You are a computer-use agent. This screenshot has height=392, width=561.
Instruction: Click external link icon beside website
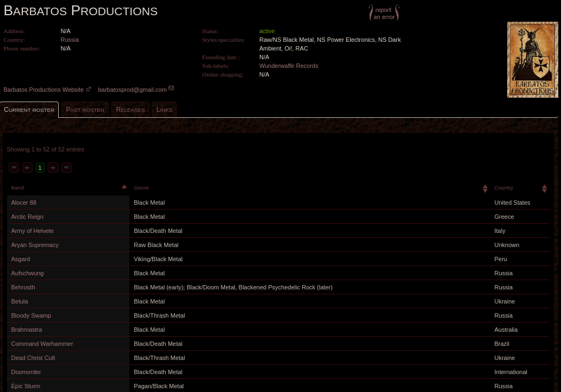(89, 89)
